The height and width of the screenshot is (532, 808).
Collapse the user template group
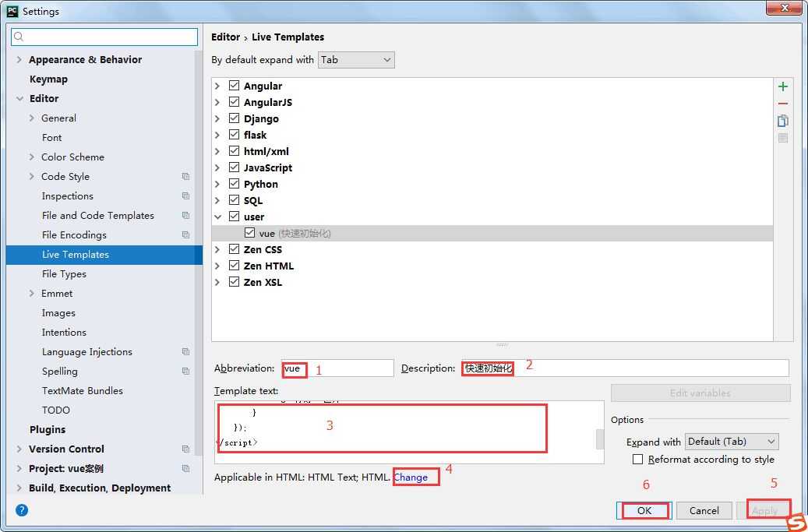(217, 217)
